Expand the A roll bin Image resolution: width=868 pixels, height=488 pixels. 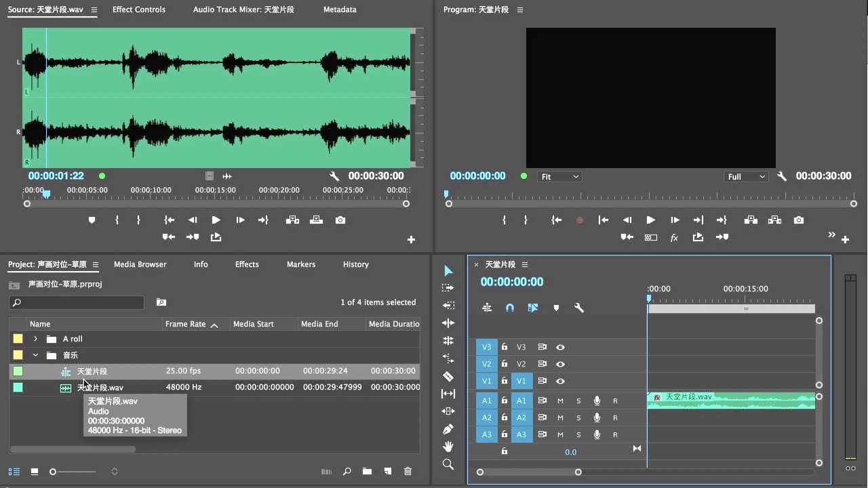click(35, 339)
